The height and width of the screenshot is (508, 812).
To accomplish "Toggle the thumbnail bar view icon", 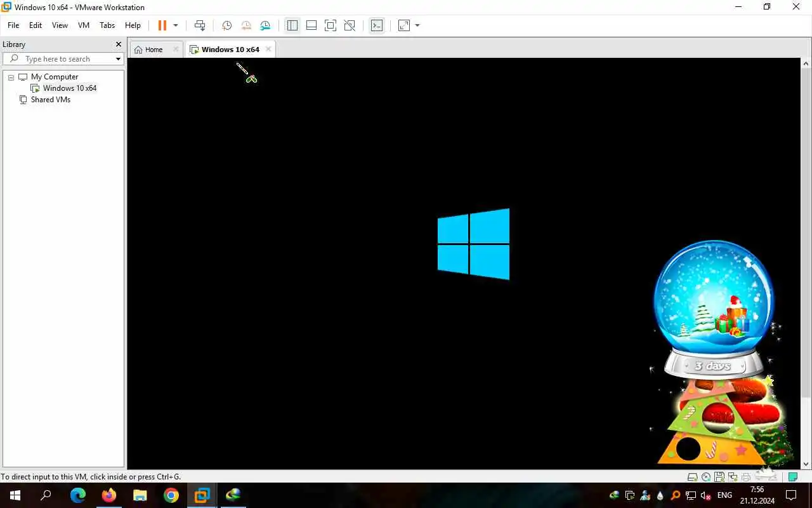I will [311, 25].
